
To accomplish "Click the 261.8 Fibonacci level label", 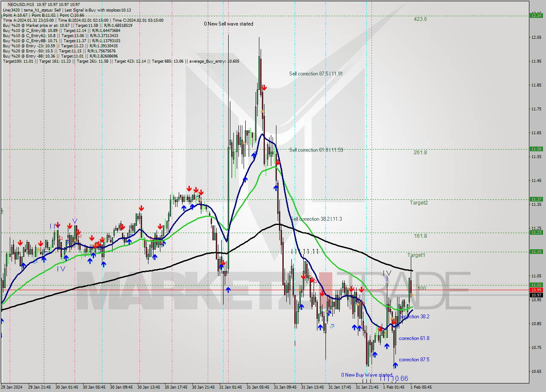I will tap(420, 152).
